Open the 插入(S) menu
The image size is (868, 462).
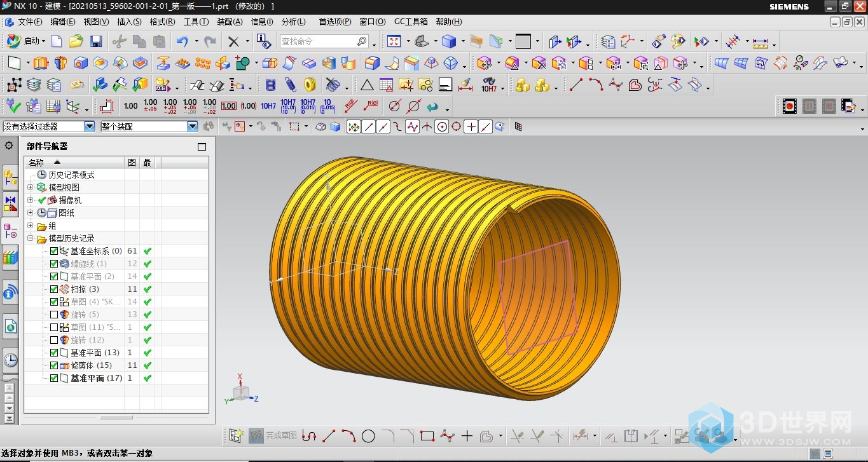tap(130, 22)
